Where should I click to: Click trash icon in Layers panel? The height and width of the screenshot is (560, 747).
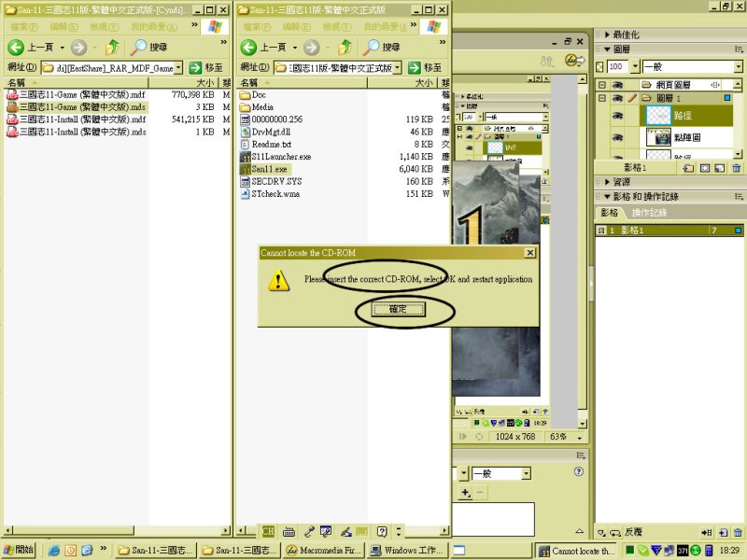tap(737, 168)
